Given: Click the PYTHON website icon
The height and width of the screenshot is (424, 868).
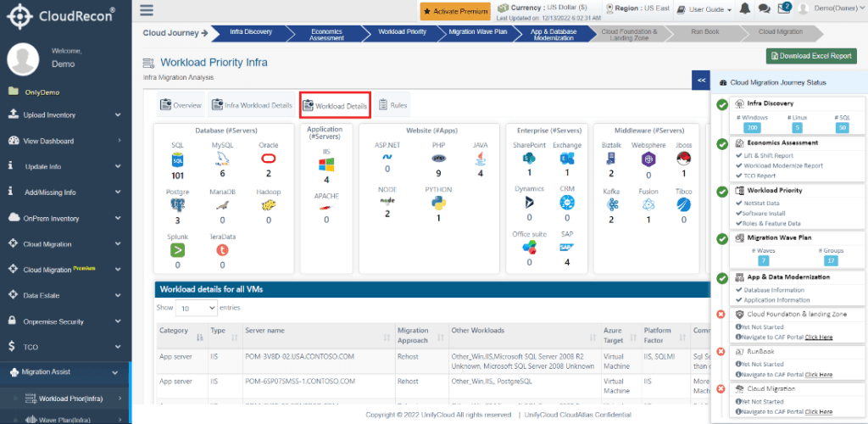Looking at the screenshot, I should (438, 204).
